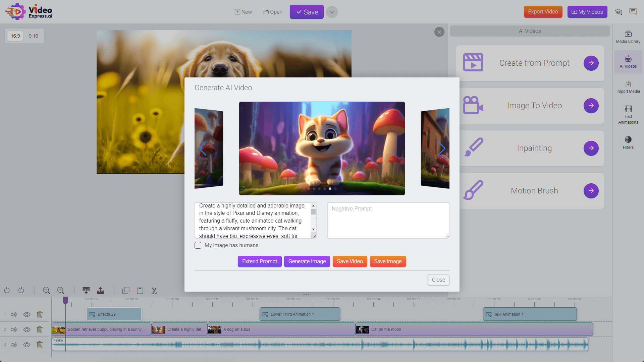The width and height of the screenshot is (644, 362).
Task: Expand the dropdown next to Save
Action: click(x=332, y=12)
